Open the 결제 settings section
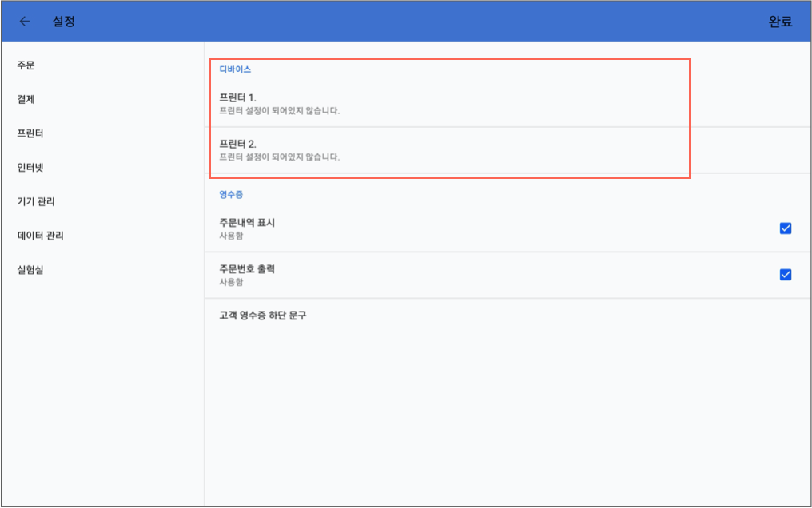Image resolution: width=812 pixels, height=508 pixels. (x=26, y=99)
